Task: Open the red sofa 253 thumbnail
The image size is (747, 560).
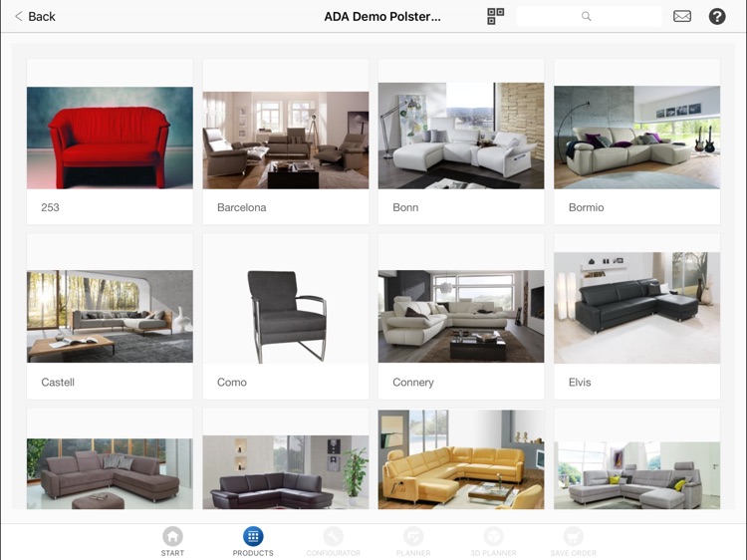Action: point(110,138)
